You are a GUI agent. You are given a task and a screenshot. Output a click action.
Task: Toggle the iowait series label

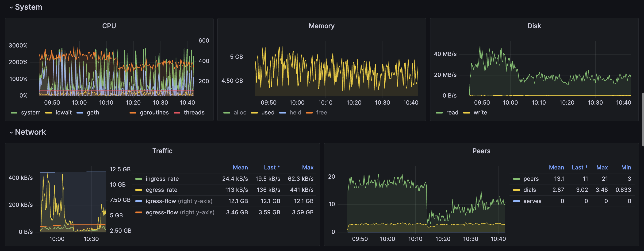(64, 113)
